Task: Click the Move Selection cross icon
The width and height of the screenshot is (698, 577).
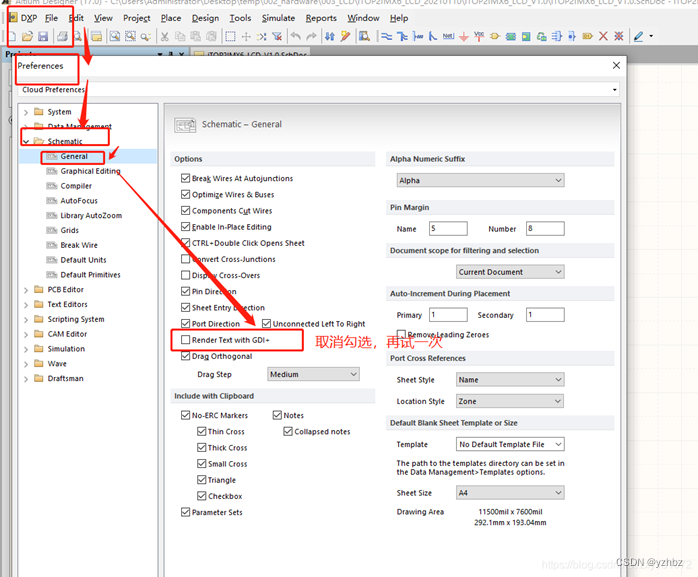Action: 246,36
